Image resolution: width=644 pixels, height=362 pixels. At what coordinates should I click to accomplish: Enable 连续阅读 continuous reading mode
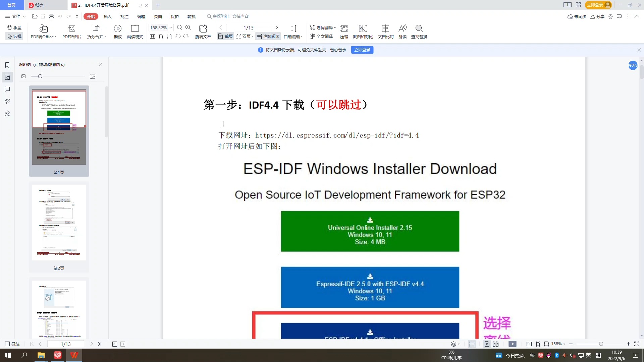[x=268, y=36]
